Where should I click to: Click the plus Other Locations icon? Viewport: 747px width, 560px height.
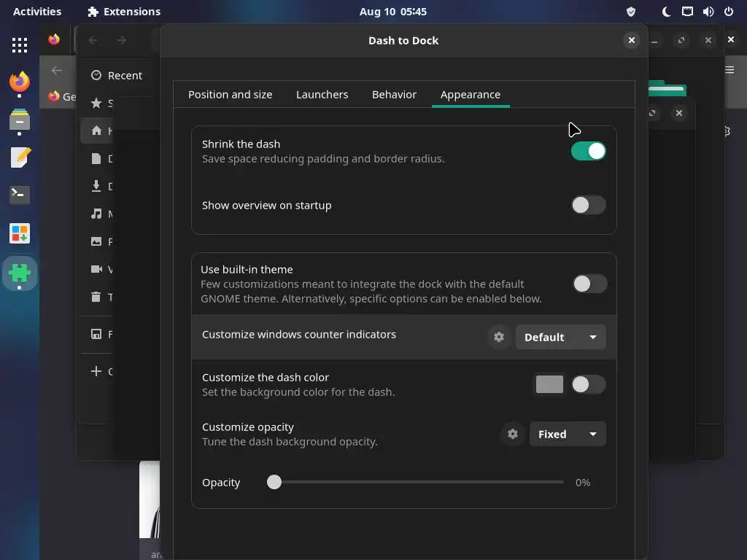coord(96,371)
